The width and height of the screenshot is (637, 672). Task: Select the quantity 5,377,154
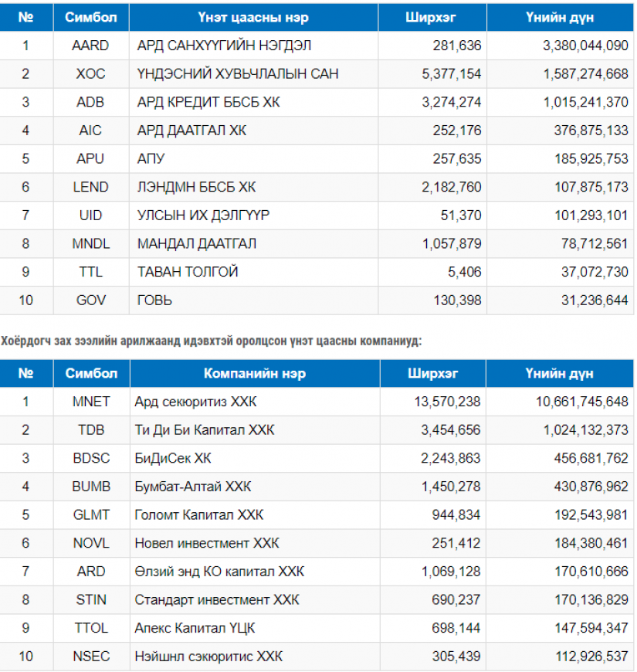pyautogui.click(x=452, y=73)
